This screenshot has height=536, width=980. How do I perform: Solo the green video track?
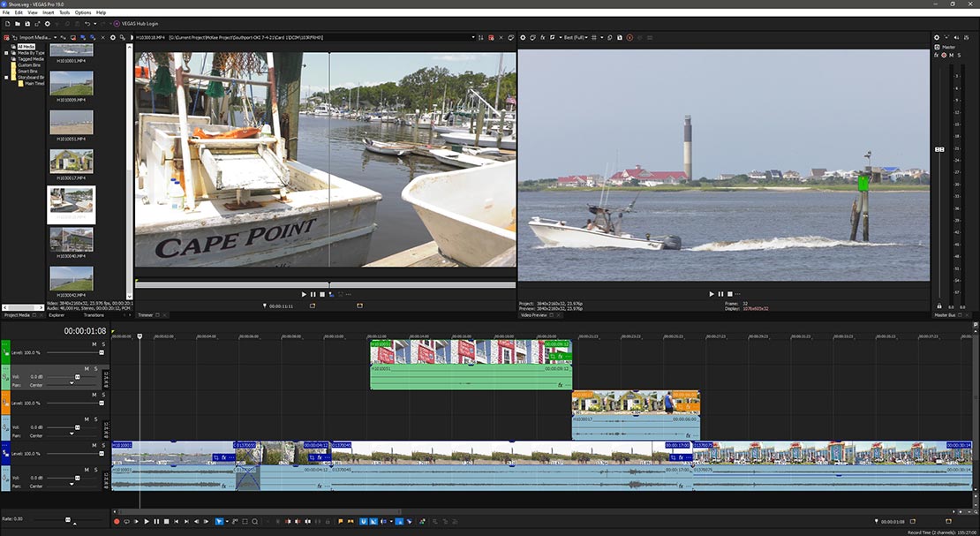coord(104,344)
